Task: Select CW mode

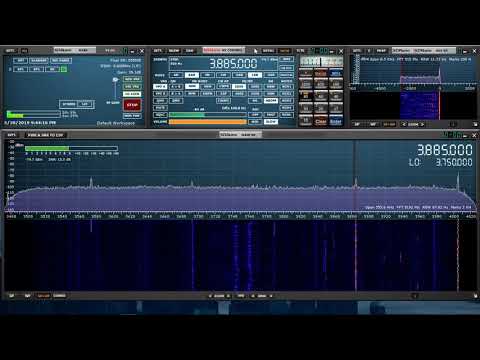Action: click(x=223, y=75)
